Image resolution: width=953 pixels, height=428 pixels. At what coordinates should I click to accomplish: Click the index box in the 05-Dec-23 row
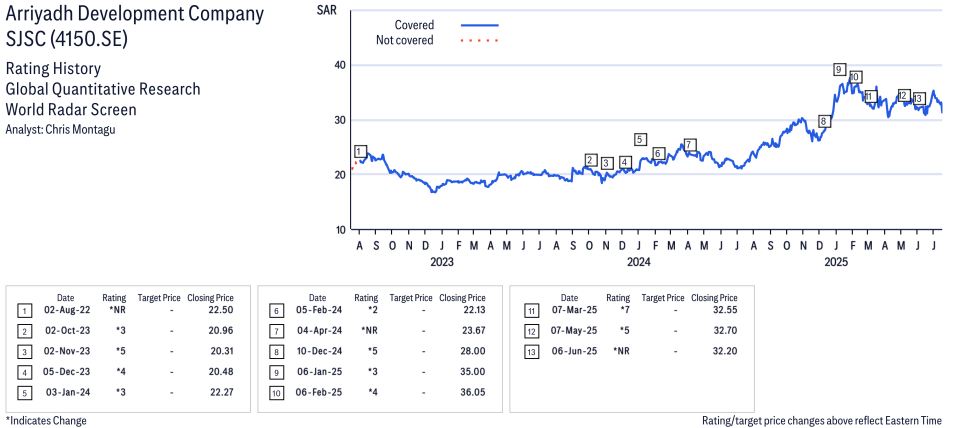24,373
